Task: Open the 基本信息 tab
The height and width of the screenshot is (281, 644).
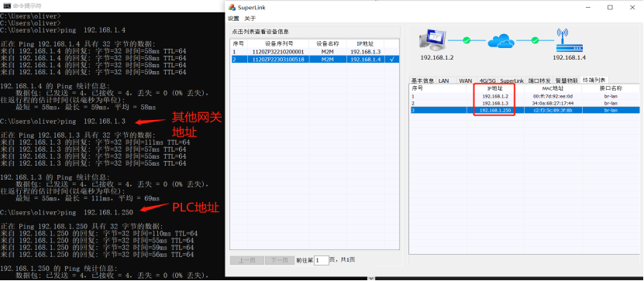Action: coord(422,81)
